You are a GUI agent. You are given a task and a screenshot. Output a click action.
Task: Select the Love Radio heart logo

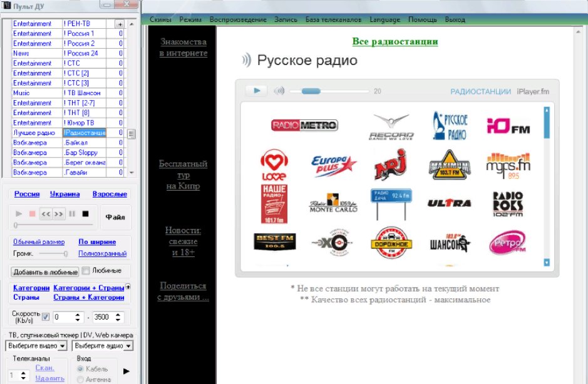point(274,165)
